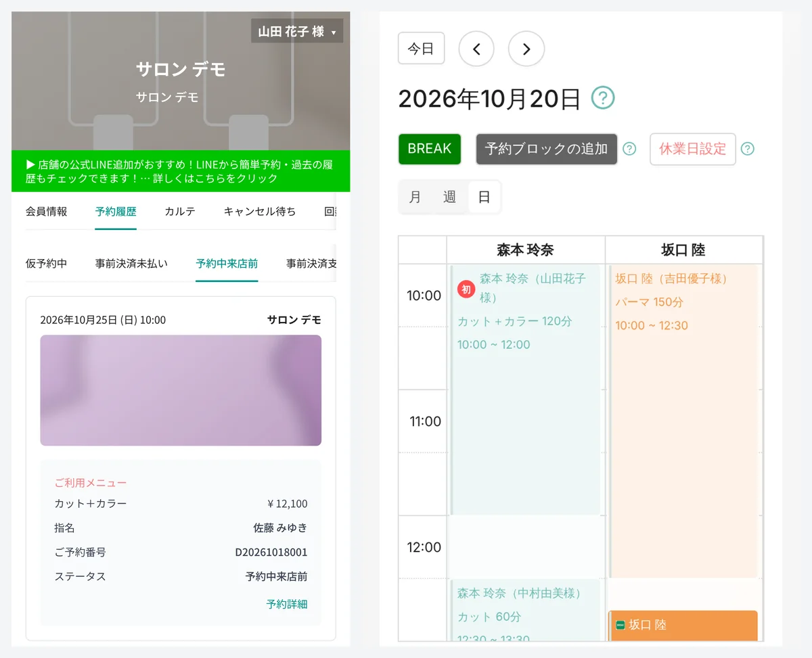Click the サロン デモ salon title in header
The image size is (812, 658).
[x=181, y=69]
